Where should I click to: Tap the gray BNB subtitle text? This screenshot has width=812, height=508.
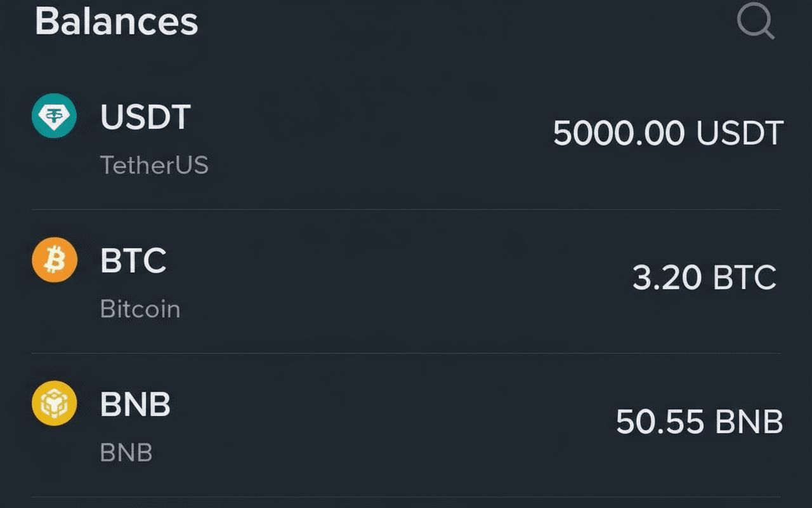click(126, 453)
